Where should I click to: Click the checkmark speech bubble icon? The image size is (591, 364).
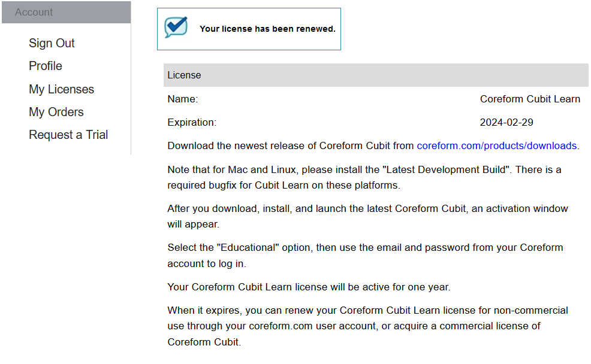click(176, 27)
